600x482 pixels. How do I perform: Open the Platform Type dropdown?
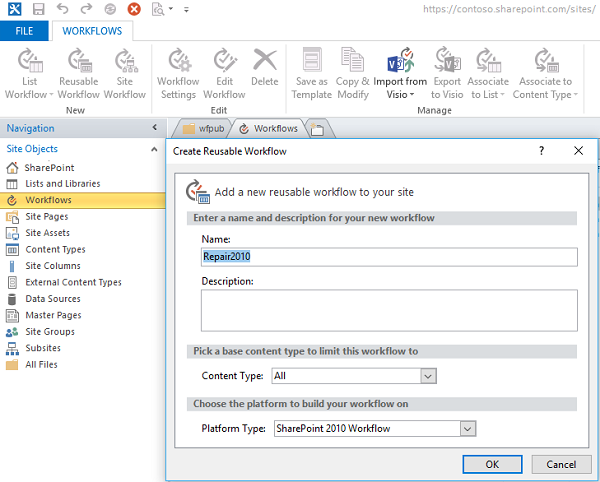[467, 428]
